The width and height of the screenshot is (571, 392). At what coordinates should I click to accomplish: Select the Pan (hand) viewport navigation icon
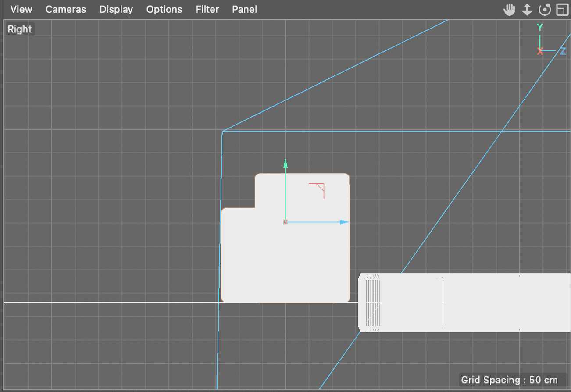click(509, 9)
